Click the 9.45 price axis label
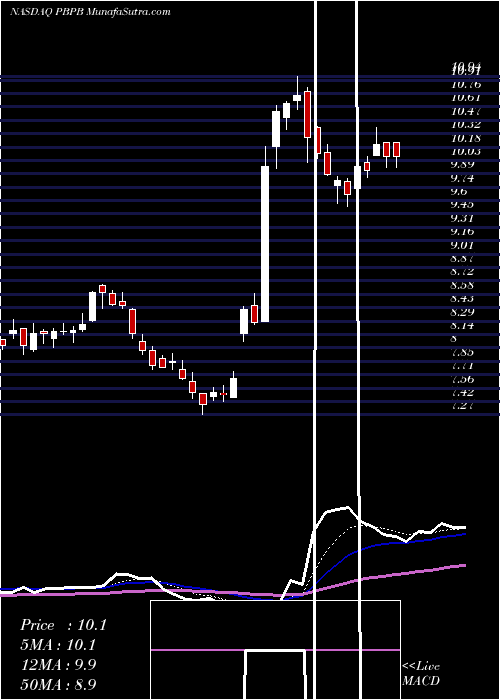Screen dimensions: 500x700 point(462,205)
